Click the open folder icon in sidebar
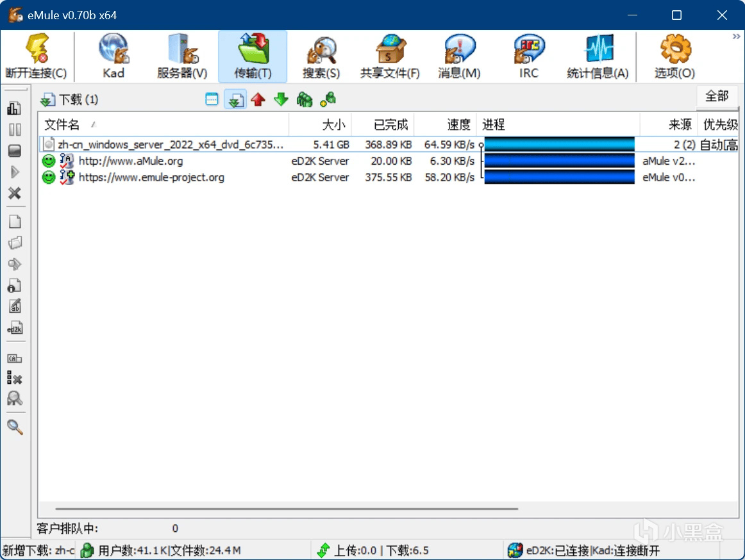This screenshot has height=560, width=745. 15,243
